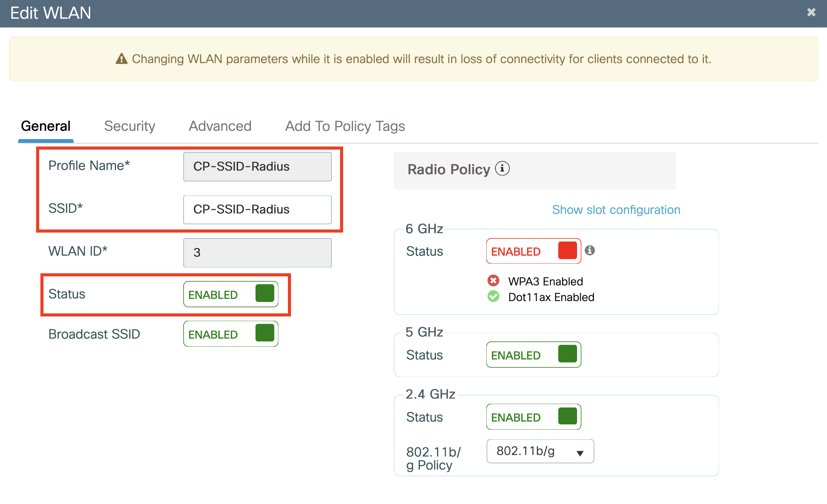
Task: Click the SSID input field
Action: [257, 210]
